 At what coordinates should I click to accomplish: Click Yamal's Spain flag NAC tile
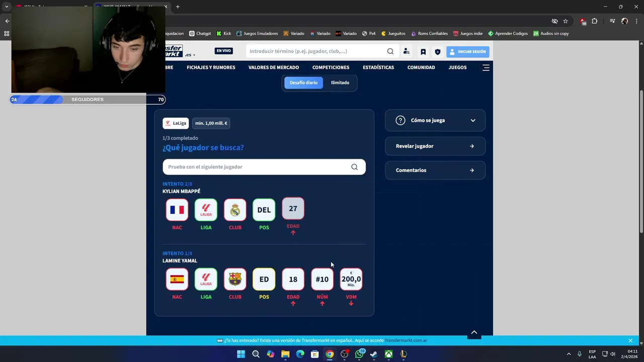click(x=177, y=279)
